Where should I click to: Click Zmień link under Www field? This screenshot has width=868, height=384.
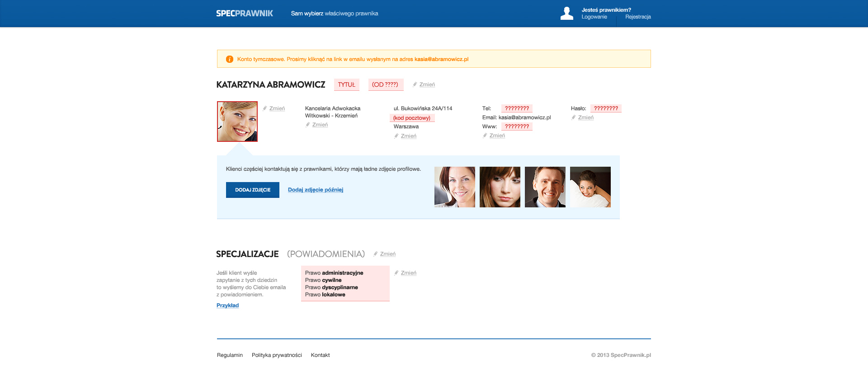click(497, 136)
